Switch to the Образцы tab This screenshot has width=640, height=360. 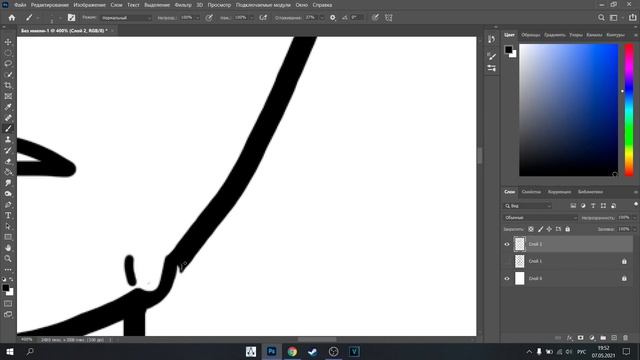pos(531,35)
